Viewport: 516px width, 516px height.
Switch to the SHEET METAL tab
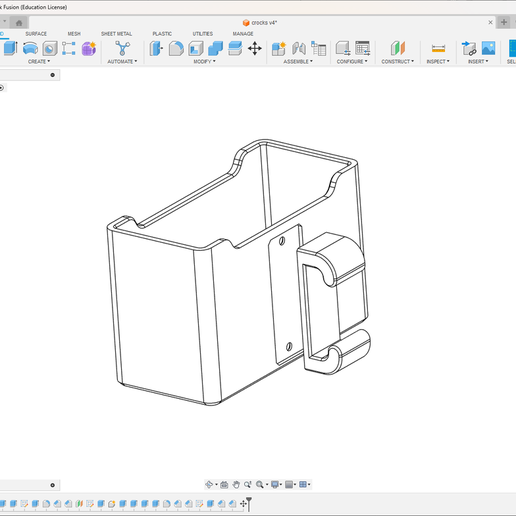116,34
